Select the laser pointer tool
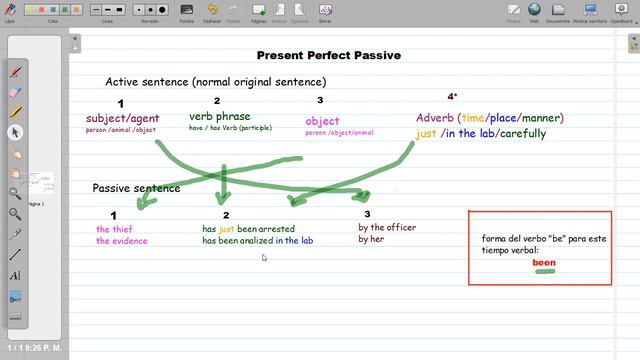The image size is (640, 360). (16, 234)
